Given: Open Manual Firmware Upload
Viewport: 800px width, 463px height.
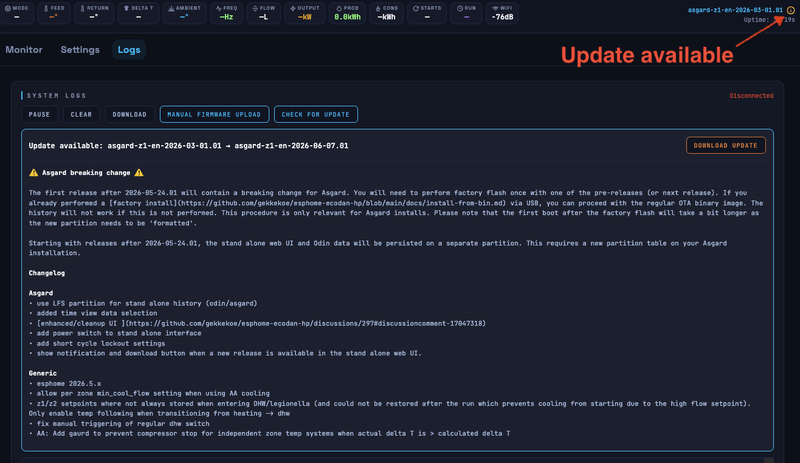Looking at the screenshot, I should [x=214, y=114].
